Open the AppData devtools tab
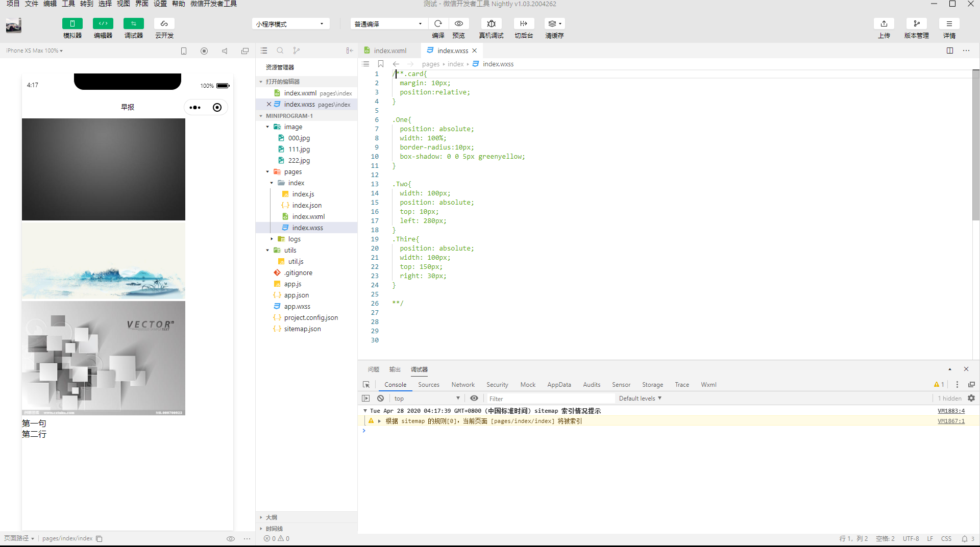980x547 pixels. click(x=559, y=385)
